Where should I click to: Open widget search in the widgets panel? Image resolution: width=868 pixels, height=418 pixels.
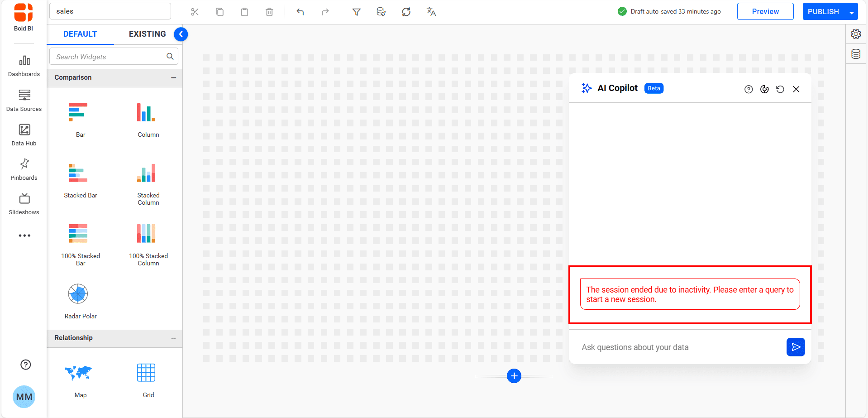click(x=170, y=56)
